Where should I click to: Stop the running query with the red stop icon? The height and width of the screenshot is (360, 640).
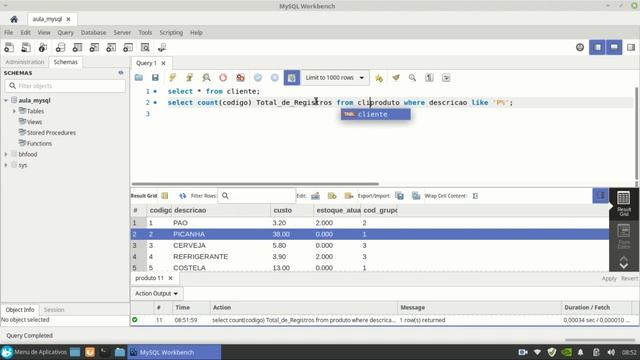point(223,78)
